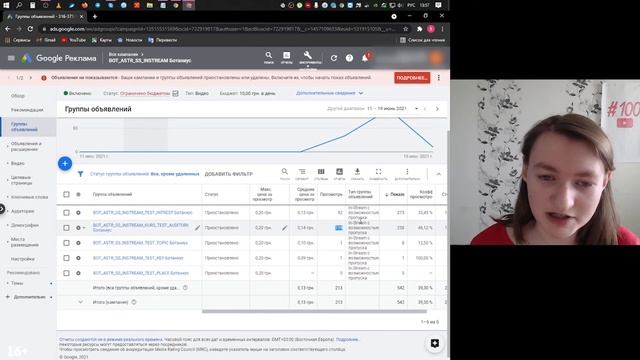This screenshot has width=640, height=360.
Task: Expand Аудитории in sidebar
Action: click(22, 211)
